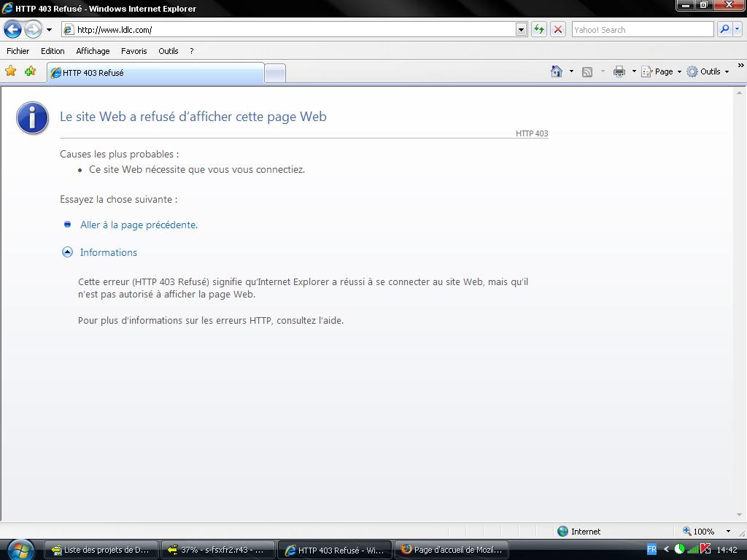Click the search magnifier icon
This screenshot has width=747, height=560.
(724, 30)
